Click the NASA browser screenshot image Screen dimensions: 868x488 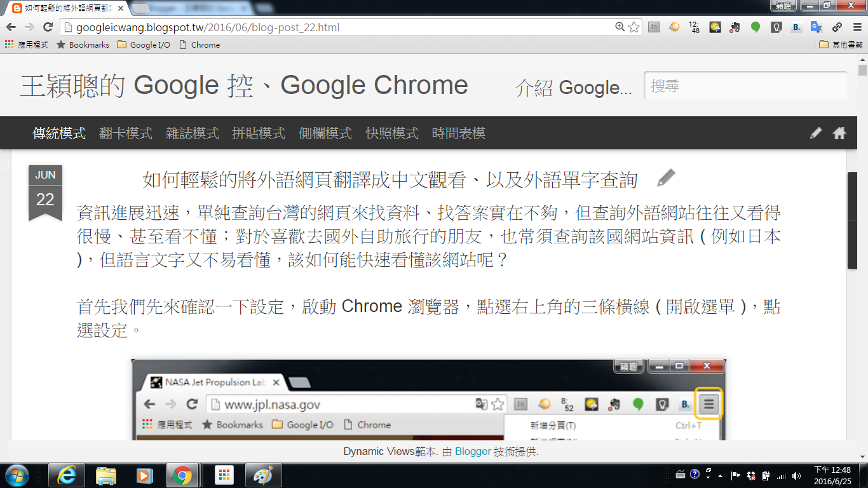click(428, 399)
